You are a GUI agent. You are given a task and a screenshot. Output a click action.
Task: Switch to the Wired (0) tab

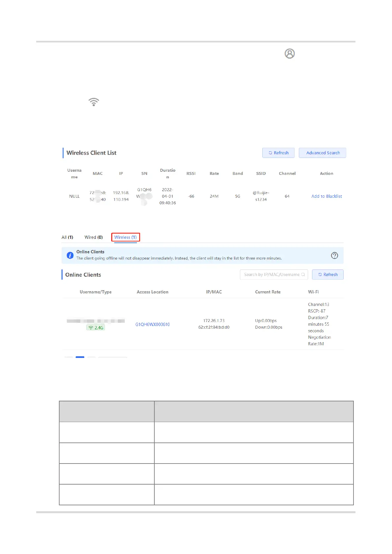[93, 237]
